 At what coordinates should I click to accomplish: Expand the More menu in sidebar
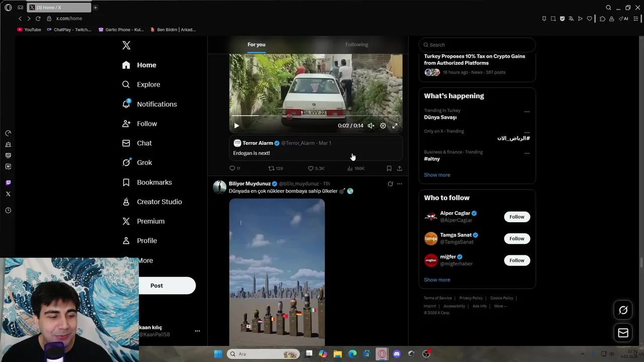[x=145, y=260]
